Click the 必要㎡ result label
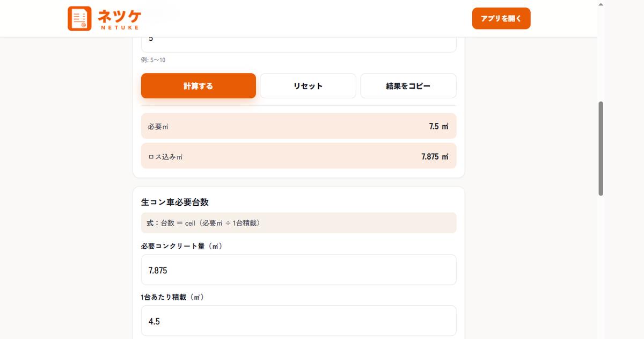This screenshot has height=339, width=644. click(x=158, y=127)
